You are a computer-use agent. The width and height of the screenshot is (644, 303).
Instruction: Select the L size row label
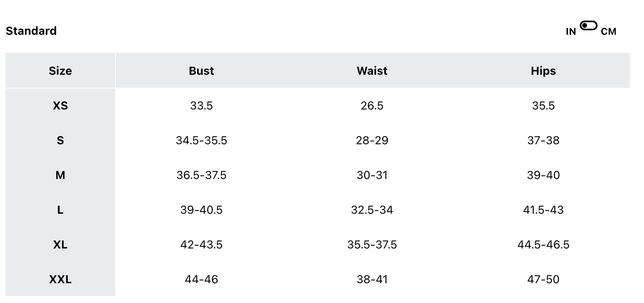pos(60,210)
